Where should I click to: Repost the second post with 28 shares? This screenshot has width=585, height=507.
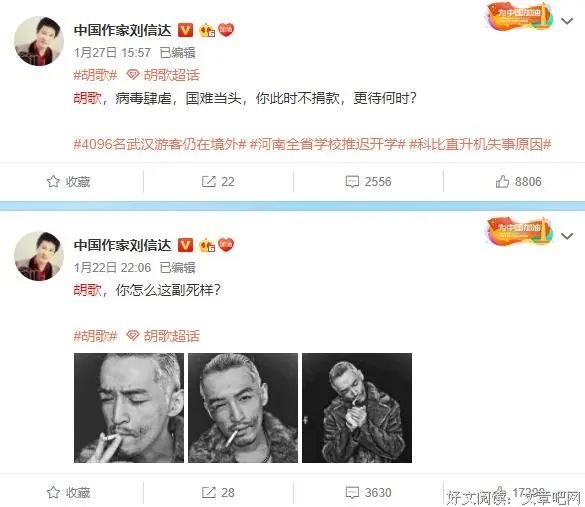click(x=218, y=492)
